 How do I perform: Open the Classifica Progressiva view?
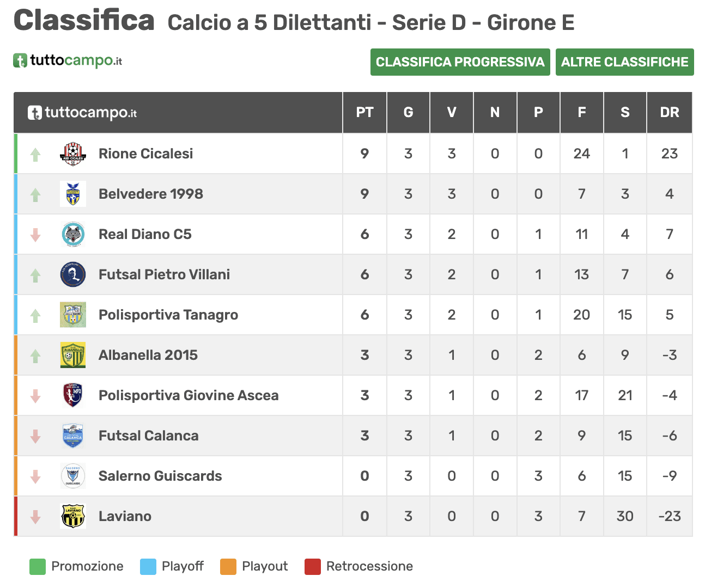coord(460,62)
